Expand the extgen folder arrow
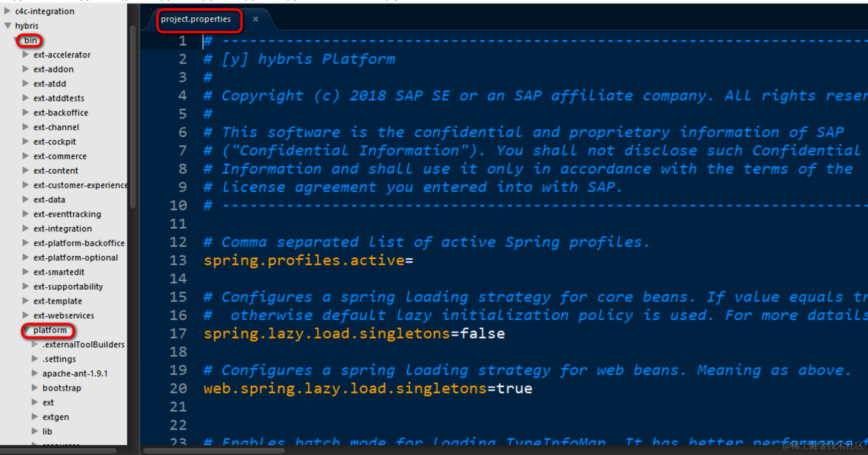The height and width of the screenshot is (455, 868). (35, 416)
